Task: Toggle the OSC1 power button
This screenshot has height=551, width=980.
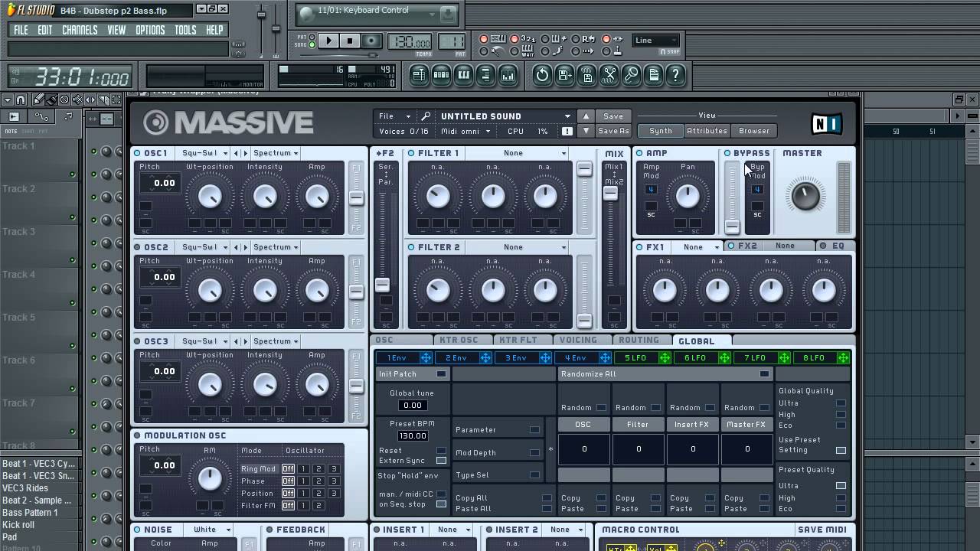Action: coord(137,153)
